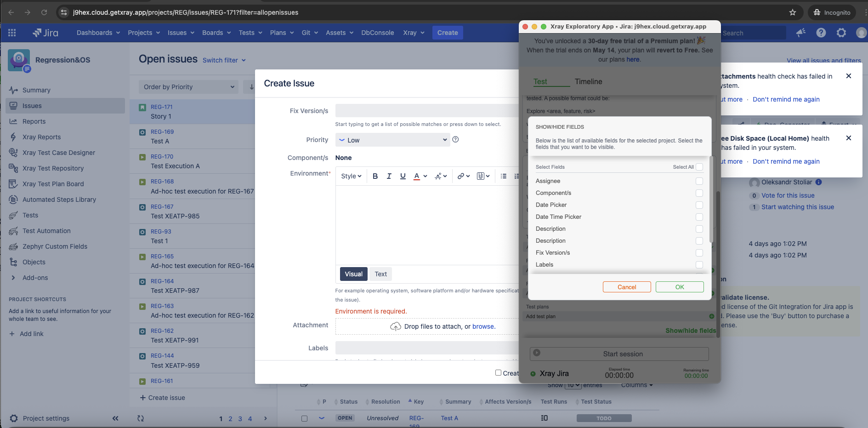The height and width of the screenshot is (428, 868).
Task: Click the Fix Version/s input field
Action: point(427,111)
